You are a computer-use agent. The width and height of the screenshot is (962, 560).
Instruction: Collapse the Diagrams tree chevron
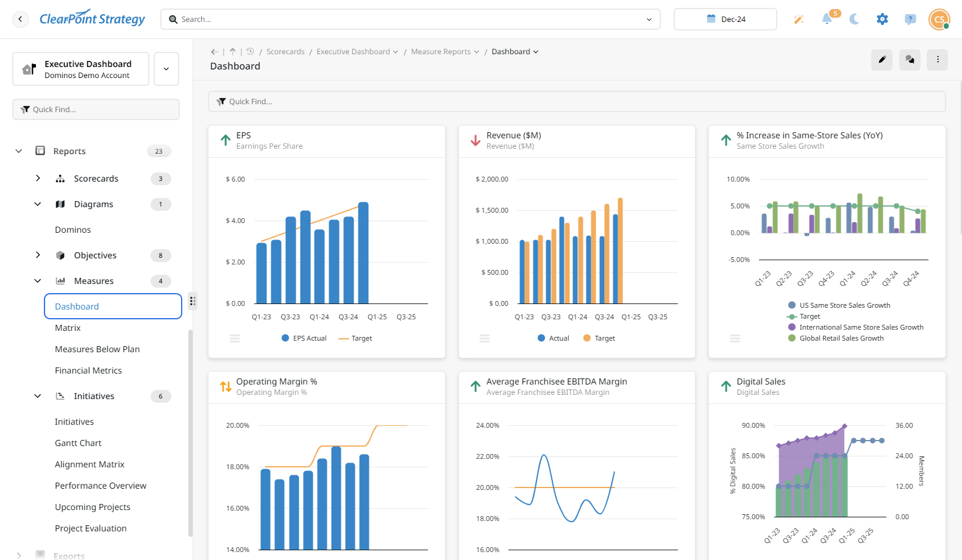[38, 204]
